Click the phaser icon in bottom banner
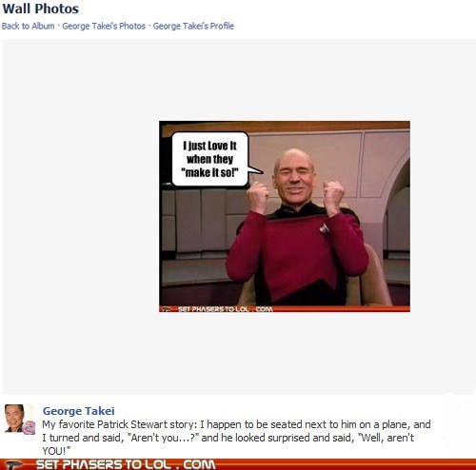This screenshot has height=470, width=476. [12, 465]
